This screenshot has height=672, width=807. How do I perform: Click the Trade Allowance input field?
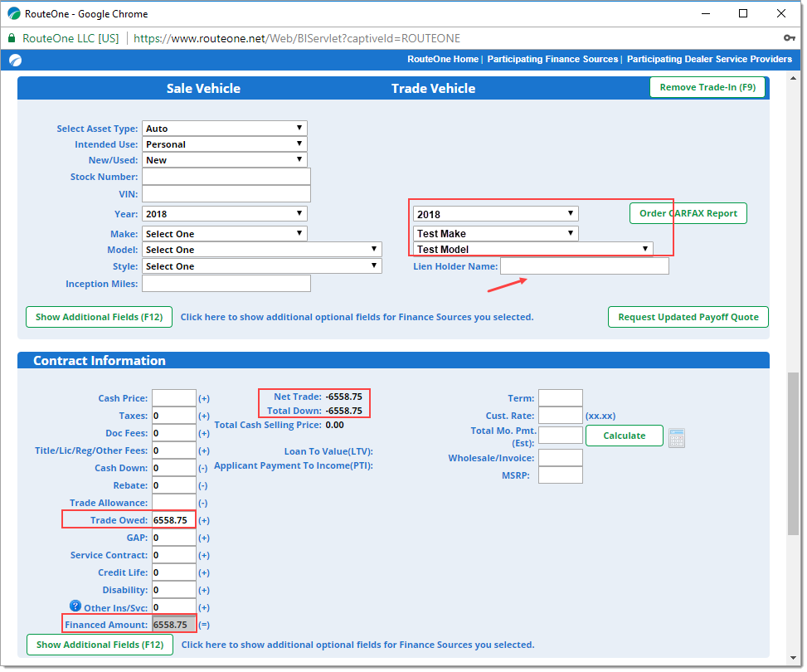[x=174, y=503]
